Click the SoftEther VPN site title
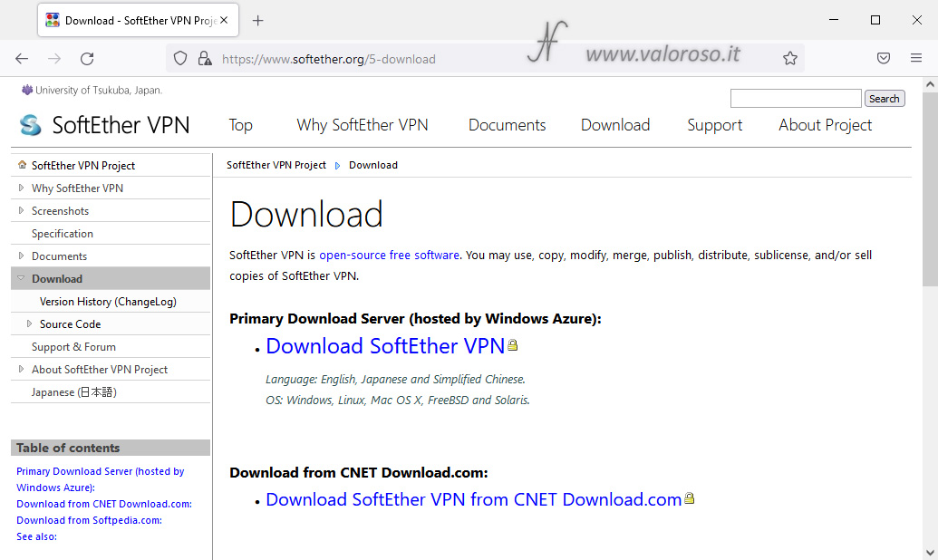This screenshot has height=560, width=938. [121, 125]
